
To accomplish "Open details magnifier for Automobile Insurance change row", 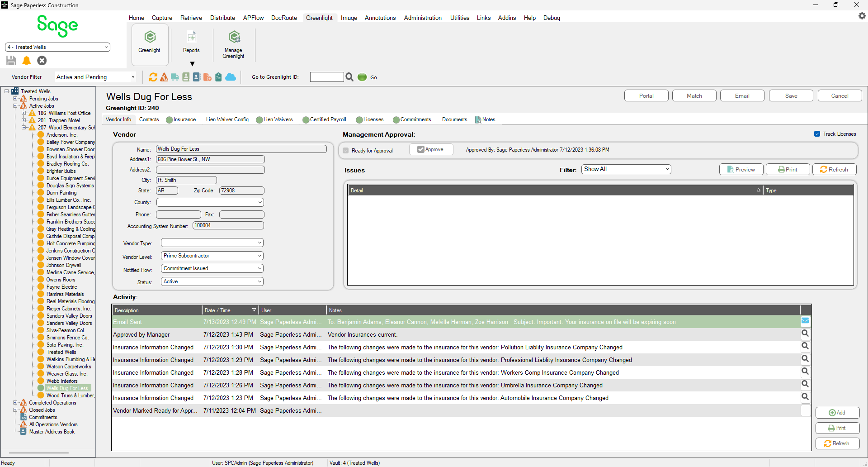I will (x=805, y=397).
